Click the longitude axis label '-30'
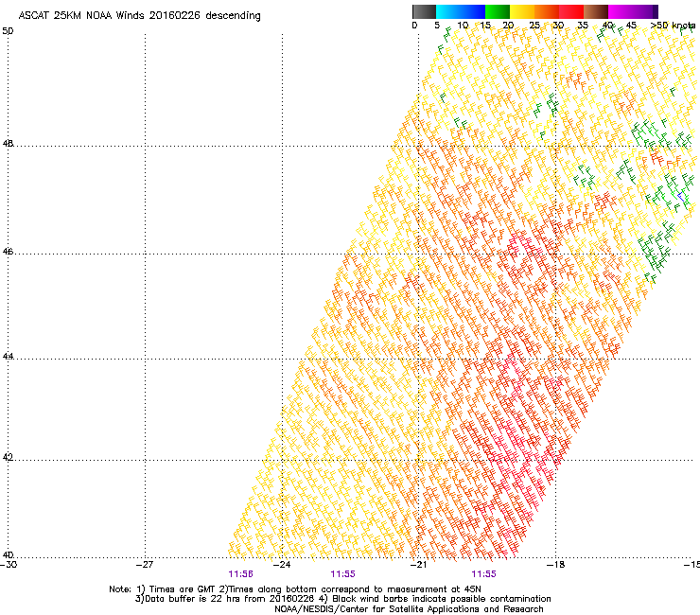Screen dimensions: 700x615 tap(9, 565)
